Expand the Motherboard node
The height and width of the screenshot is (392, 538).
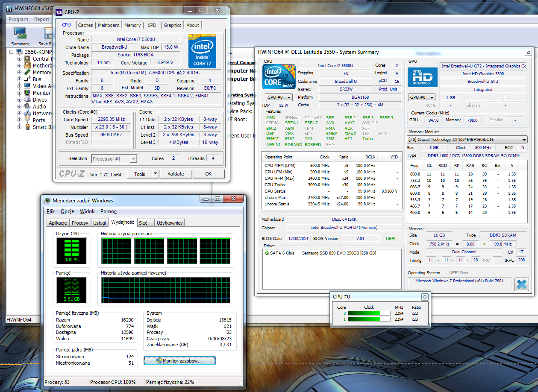point(19,66)
